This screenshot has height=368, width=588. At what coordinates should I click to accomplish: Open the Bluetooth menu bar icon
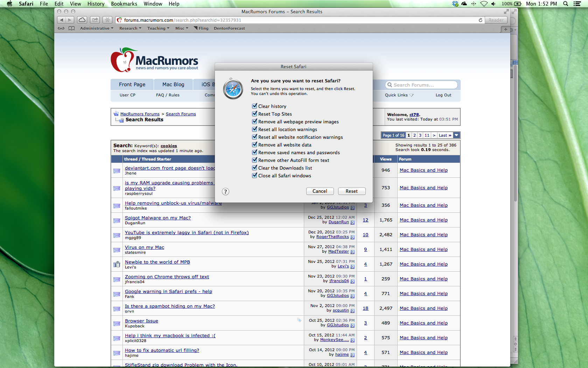(474, 4)
